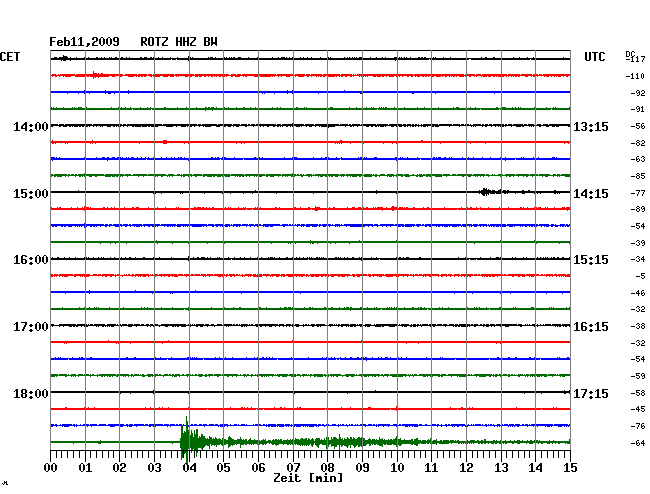Click the DC offset value -82
The height and width of the screenshot is (494, 650).
click(638, 143)
